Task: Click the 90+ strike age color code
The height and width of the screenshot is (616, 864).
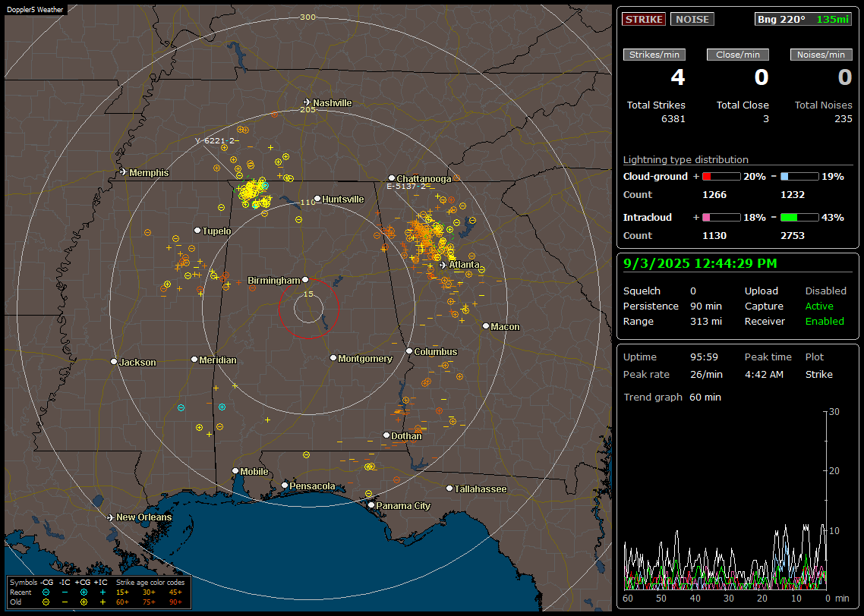Action: (x=175, y=602)
